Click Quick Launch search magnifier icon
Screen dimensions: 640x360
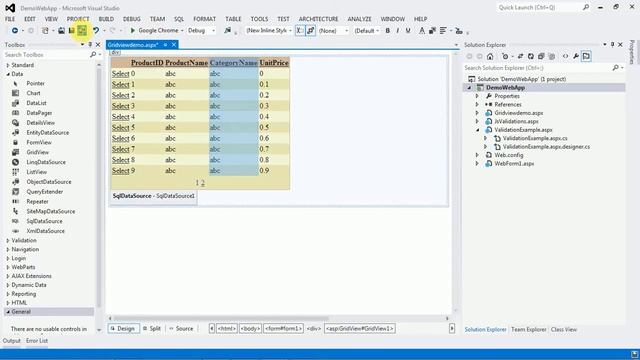(586, 7)
